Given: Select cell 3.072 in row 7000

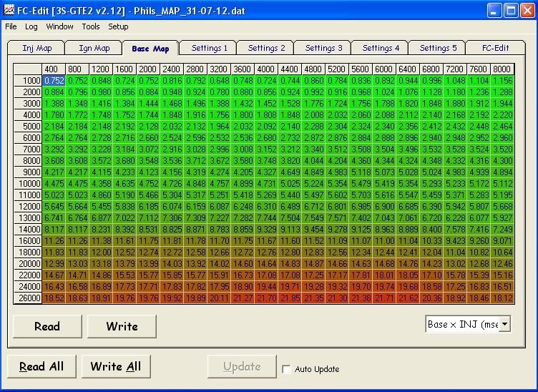Looking at the screenshot, I should [148, 150].
